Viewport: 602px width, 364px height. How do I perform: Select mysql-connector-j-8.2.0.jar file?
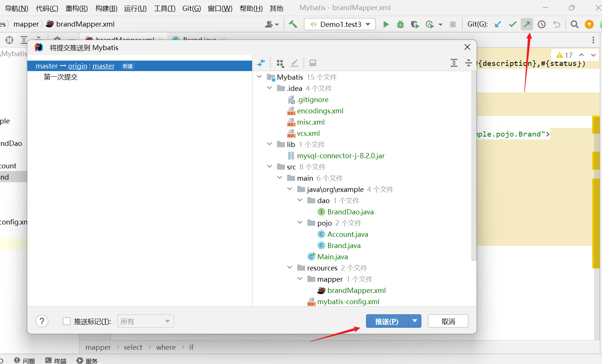[341, 156]
